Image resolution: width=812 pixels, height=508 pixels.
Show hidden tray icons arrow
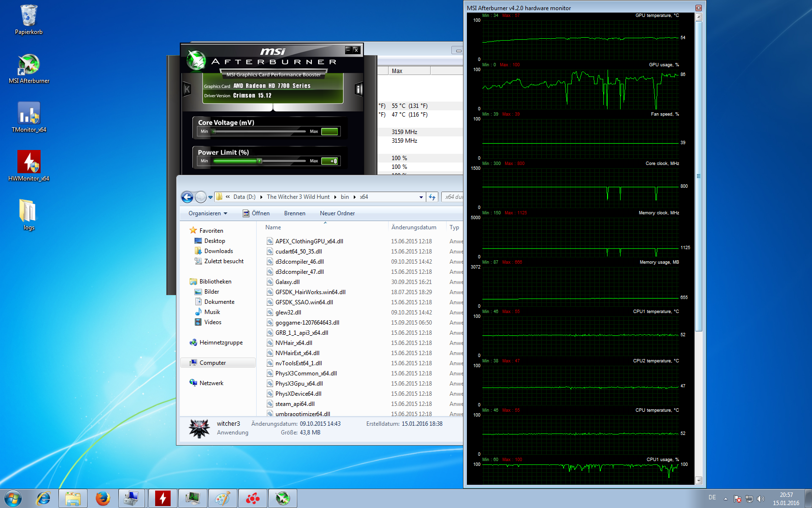tap(725, 499)
